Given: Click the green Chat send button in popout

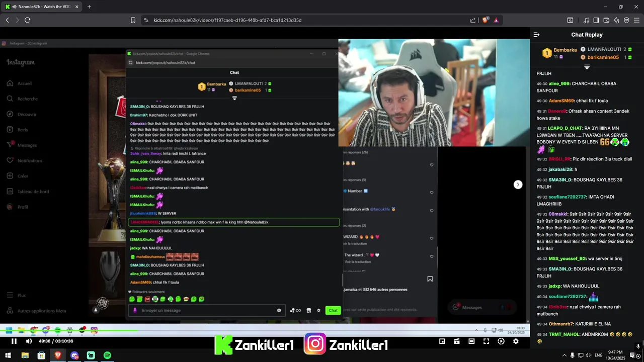Looking at the screenshot, I should [333, 310].
